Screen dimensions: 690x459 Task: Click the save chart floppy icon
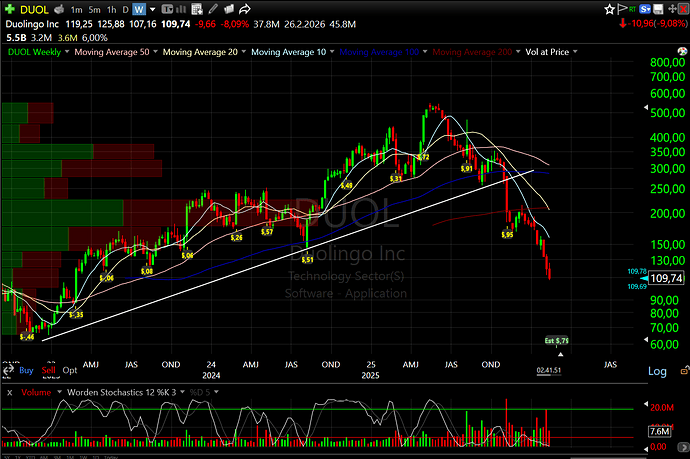(658, 9)
